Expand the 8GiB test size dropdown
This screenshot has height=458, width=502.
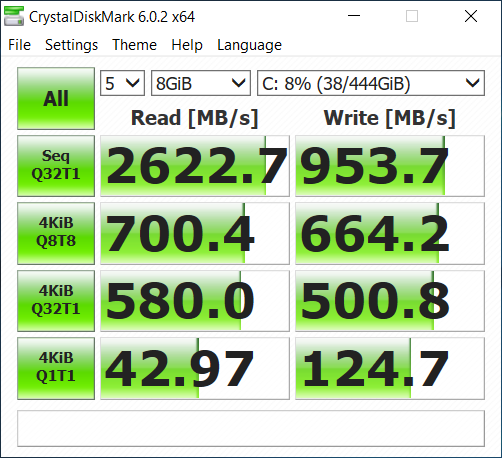201,83
